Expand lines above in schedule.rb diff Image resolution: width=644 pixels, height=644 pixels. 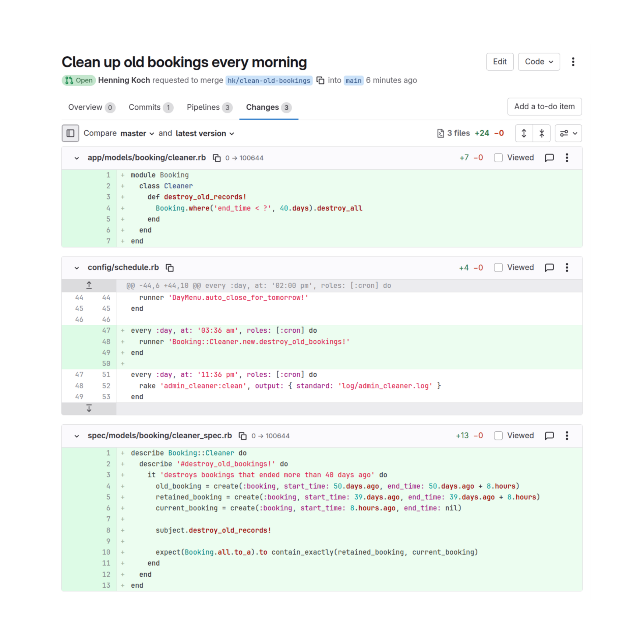click(89, 285)
